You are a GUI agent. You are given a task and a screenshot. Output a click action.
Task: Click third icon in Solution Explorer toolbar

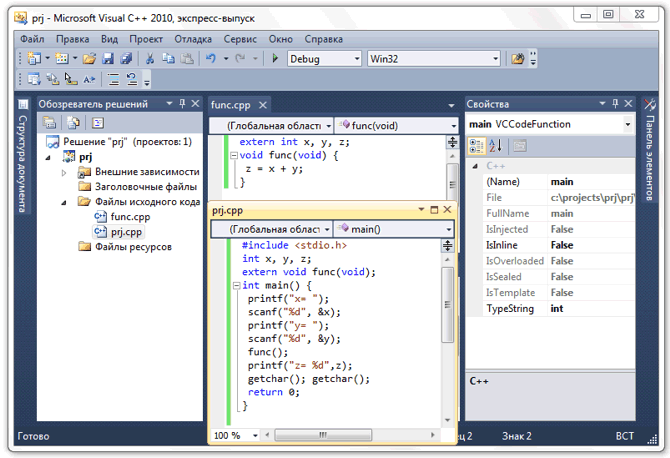point(98,123)
